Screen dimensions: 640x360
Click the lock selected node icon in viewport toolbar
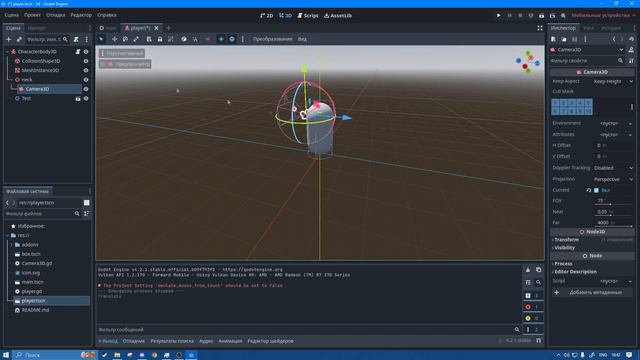[160, 39]
